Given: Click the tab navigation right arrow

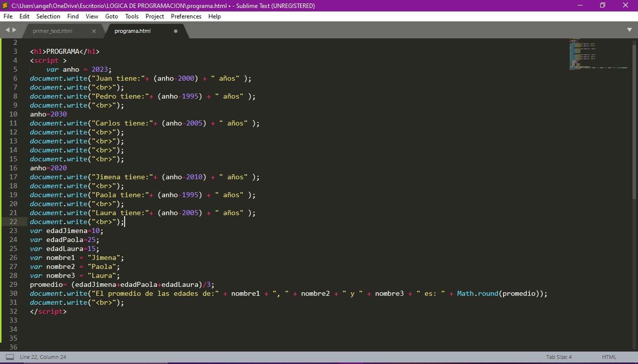Looking at the screenshot, I should (x=14, y=30).
